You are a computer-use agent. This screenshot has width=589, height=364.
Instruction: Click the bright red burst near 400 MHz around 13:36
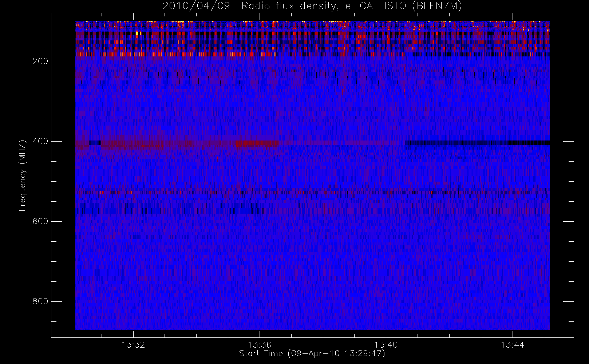[257, 144]
